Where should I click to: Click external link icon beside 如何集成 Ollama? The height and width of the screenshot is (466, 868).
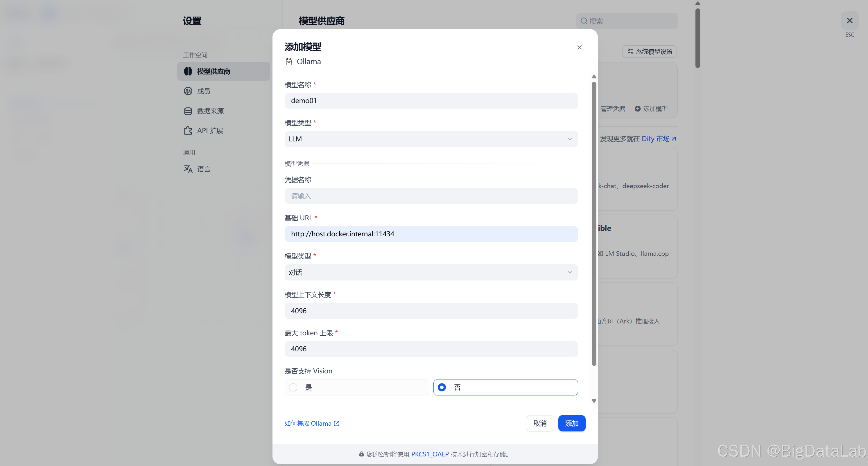tap(337, 423)
